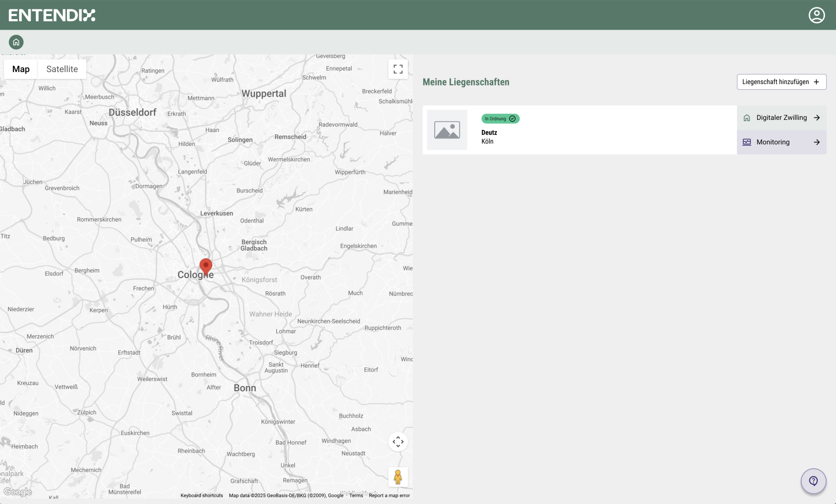Click the map camera controls icon
Screen dimensions: 836x504
(x=398, y=442)
